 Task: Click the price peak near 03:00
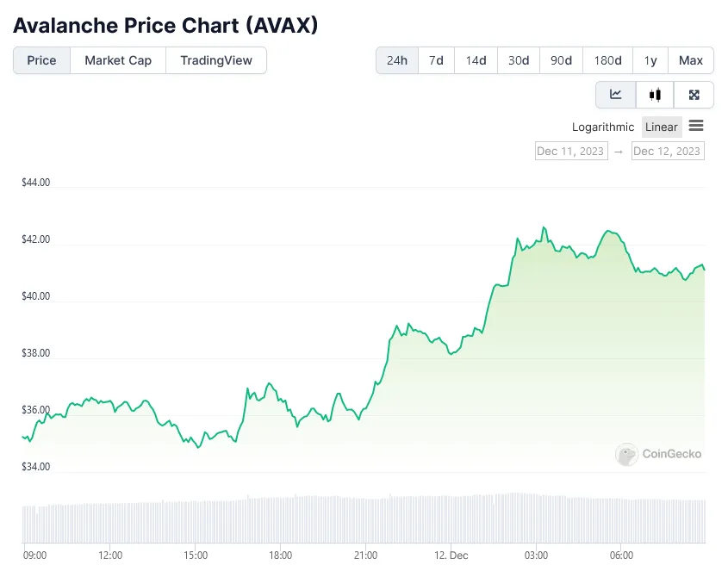click(544, 228)
